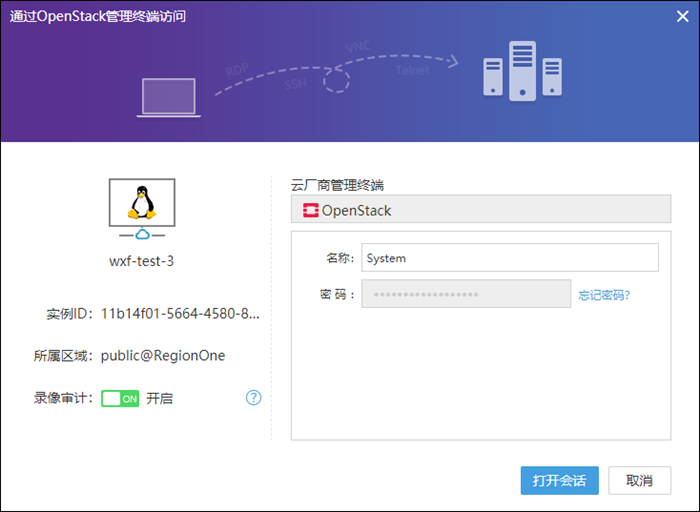
Task: Click the 名称 input field with System
Action: [510, 258]
